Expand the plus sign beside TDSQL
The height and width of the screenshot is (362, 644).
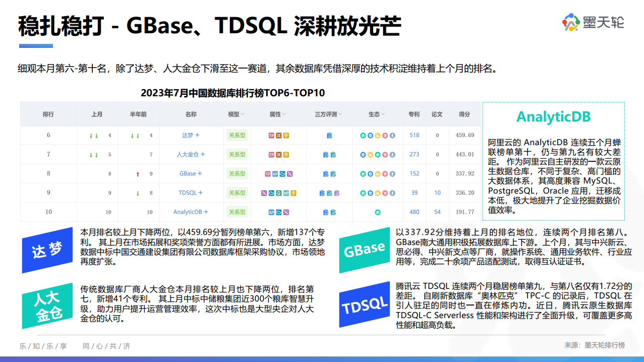point(201,193)
